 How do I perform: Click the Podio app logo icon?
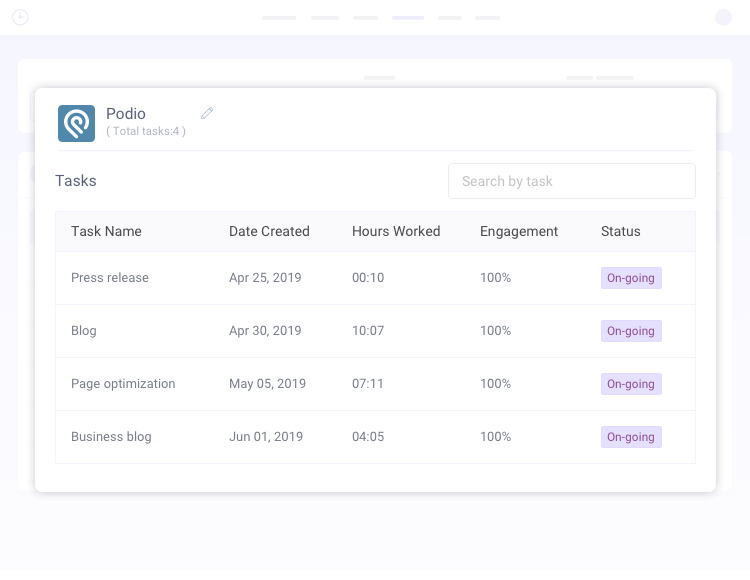pyautogui.click(x=76, y=123)
